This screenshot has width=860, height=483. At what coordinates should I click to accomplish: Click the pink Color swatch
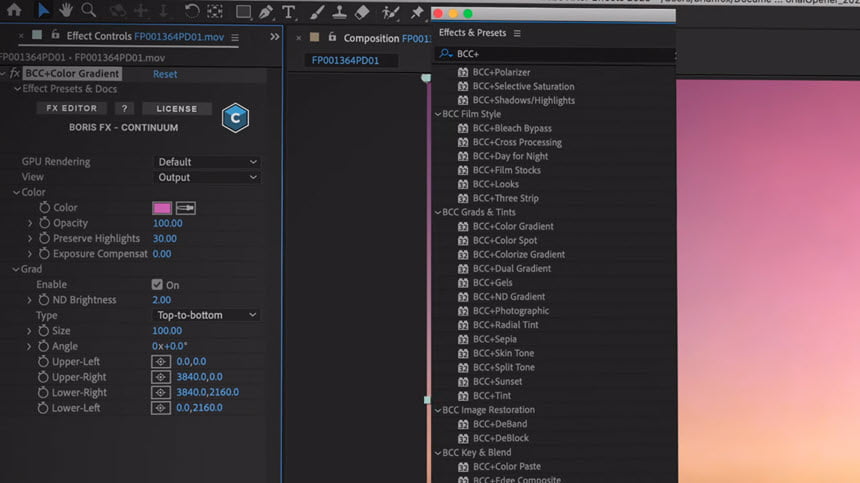click(x=162, y=208)
